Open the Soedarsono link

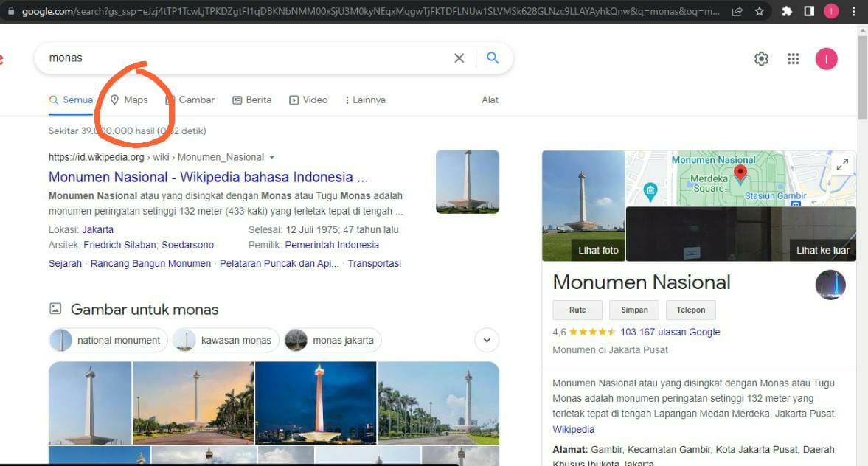(x=187, y=246)
